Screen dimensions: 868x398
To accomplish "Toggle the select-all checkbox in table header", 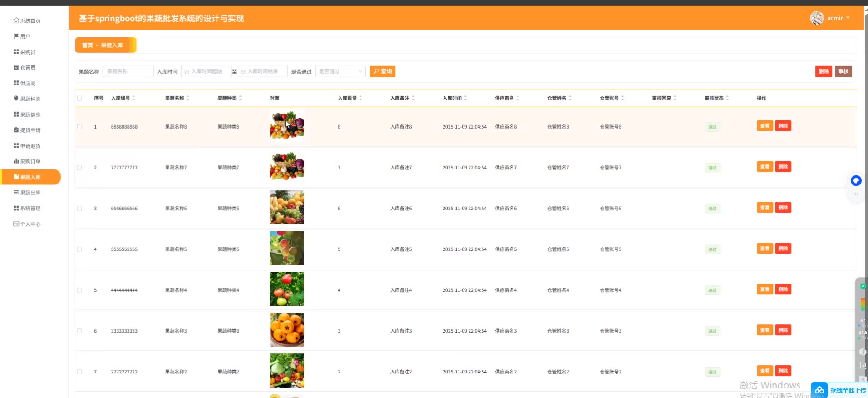I will click(79, 98).
